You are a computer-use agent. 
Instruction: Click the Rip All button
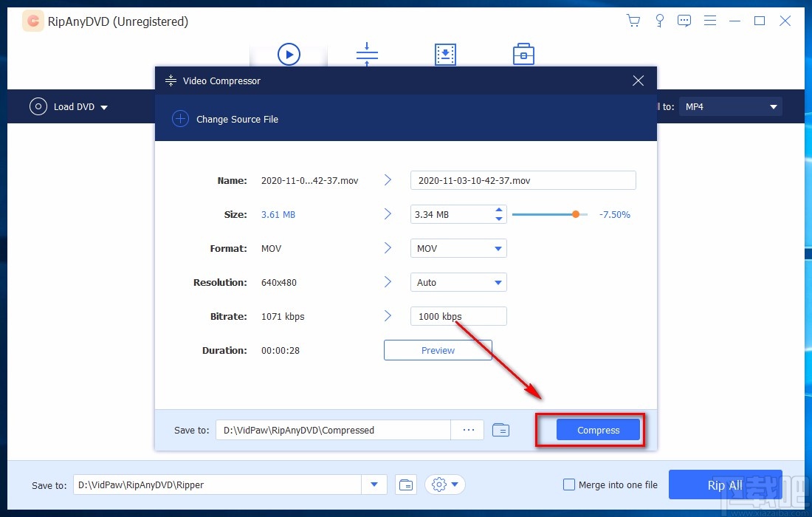click(725, 485)
